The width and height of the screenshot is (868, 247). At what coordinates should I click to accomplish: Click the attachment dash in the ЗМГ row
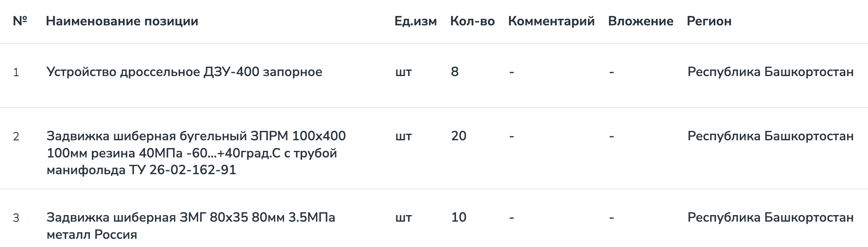(x=611, y=217)
